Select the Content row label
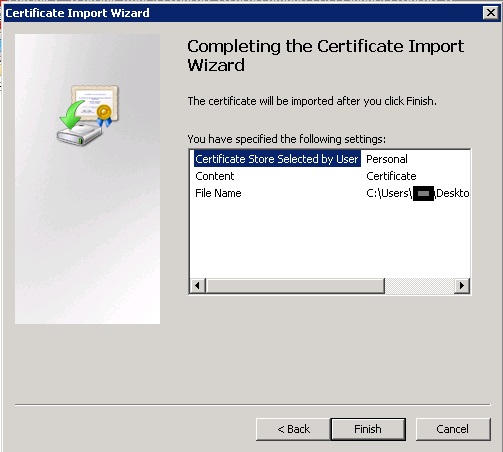The height and width of the screenshot is (452, 503). coord(215,176)
